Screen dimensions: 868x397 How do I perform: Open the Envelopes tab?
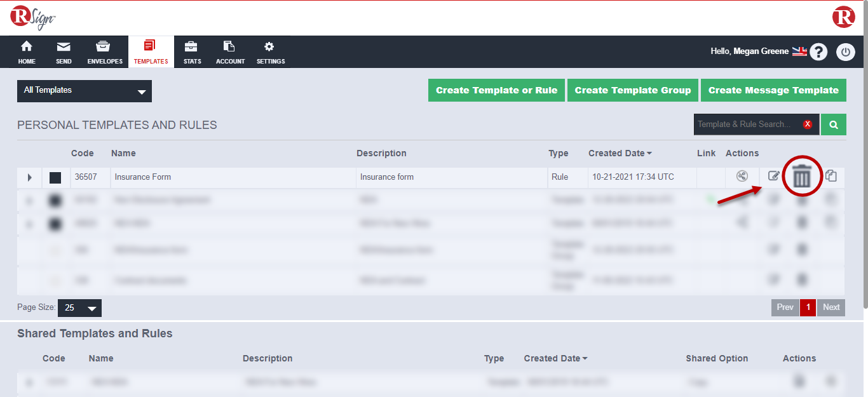pos(105,53)
